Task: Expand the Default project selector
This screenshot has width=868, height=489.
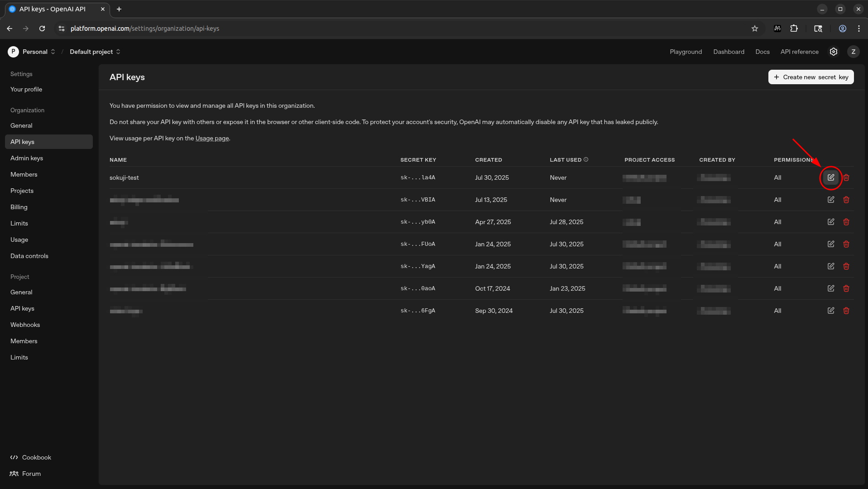Action: click(95, 52)
